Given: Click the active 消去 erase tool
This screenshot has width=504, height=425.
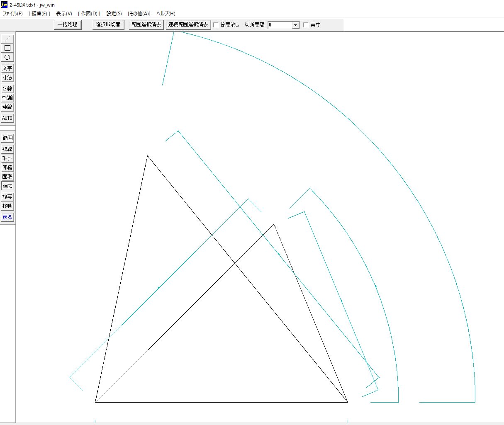Looking at the screenshot, I should tap(7, 186).
